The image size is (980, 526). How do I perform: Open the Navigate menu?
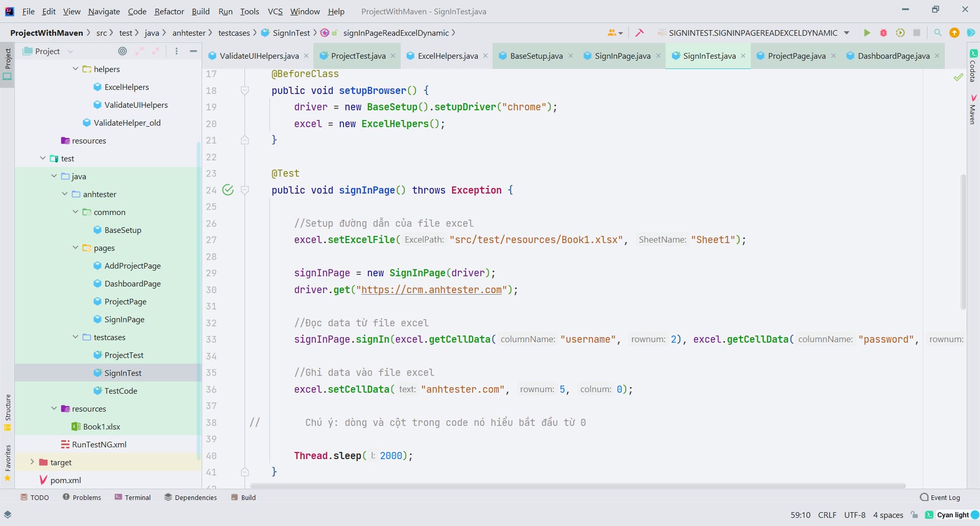click(104, 11)
